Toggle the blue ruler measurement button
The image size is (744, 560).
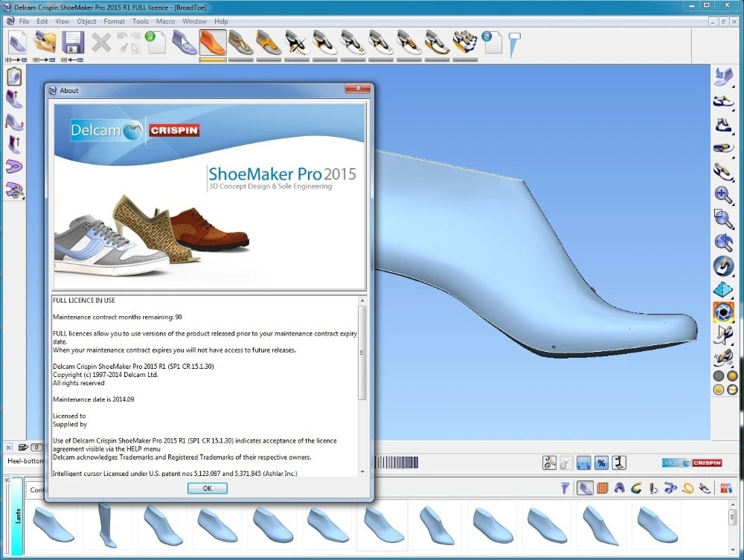pyautogui.click(x=583, y=463)
